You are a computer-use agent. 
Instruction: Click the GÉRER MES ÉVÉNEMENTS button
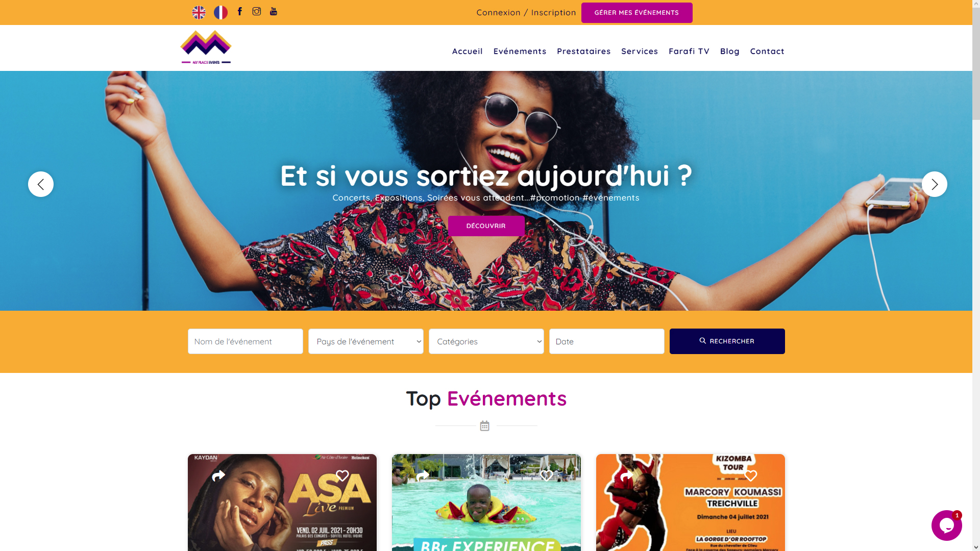point(637,13)
